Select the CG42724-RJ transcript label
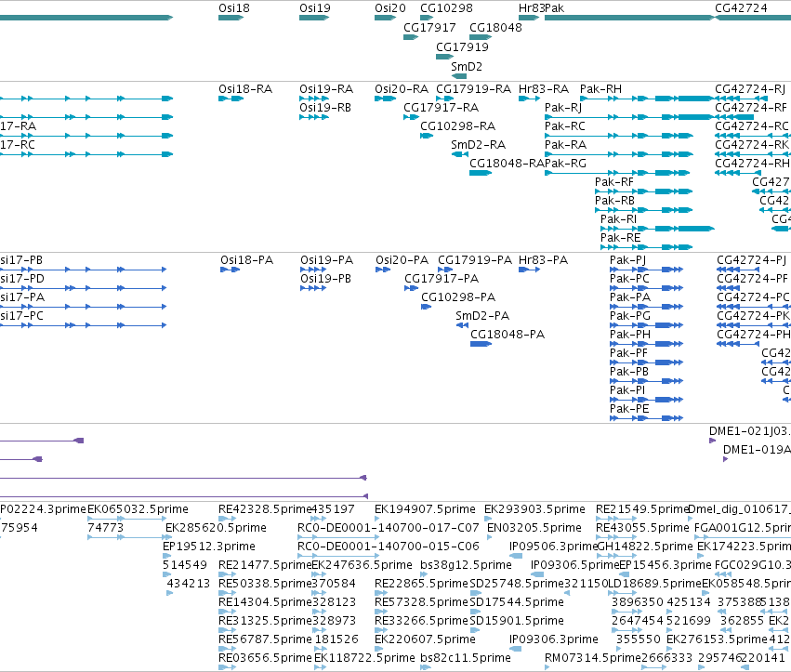 749,89
